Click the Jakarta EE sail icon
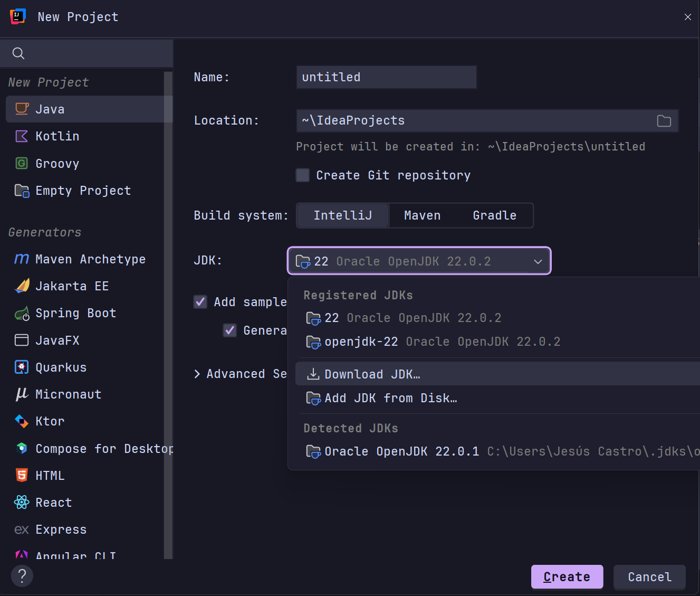 tap(22, 286)
